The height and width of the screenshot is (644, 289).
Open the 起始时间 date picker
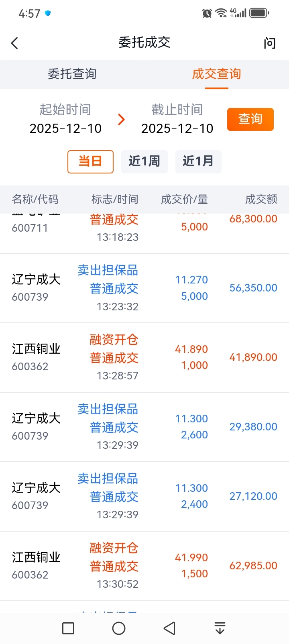(65, 119)
